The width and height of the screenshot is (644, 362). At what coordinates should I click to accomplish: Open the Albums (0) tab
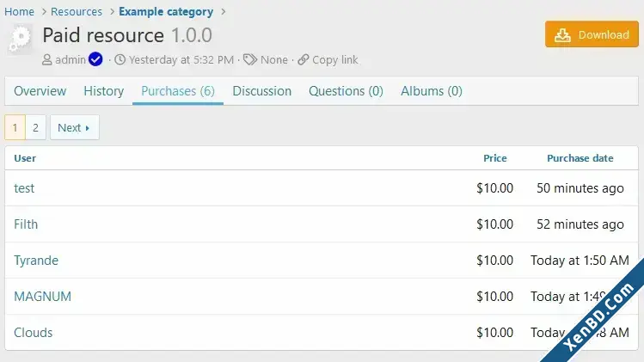tap(432, 91)
